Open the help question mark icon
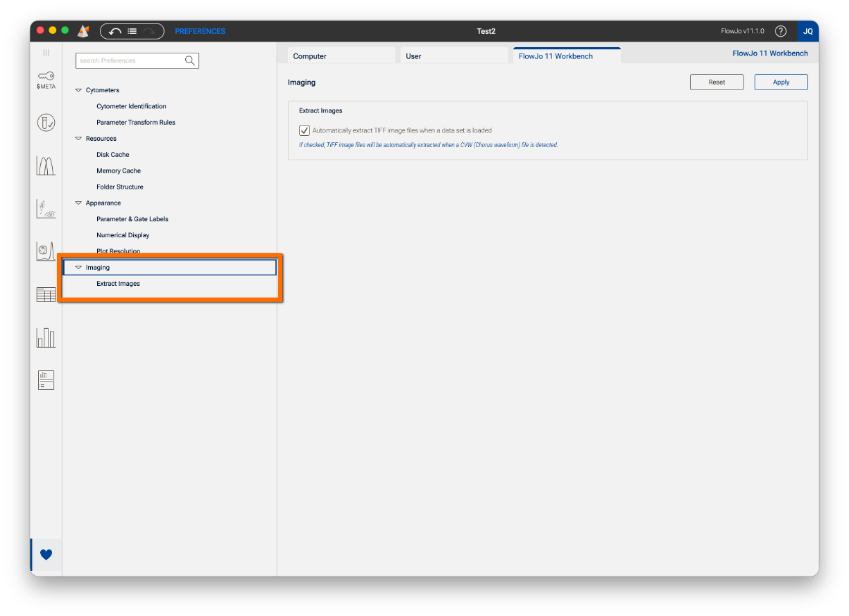849x616 pixels. point(780,31)
